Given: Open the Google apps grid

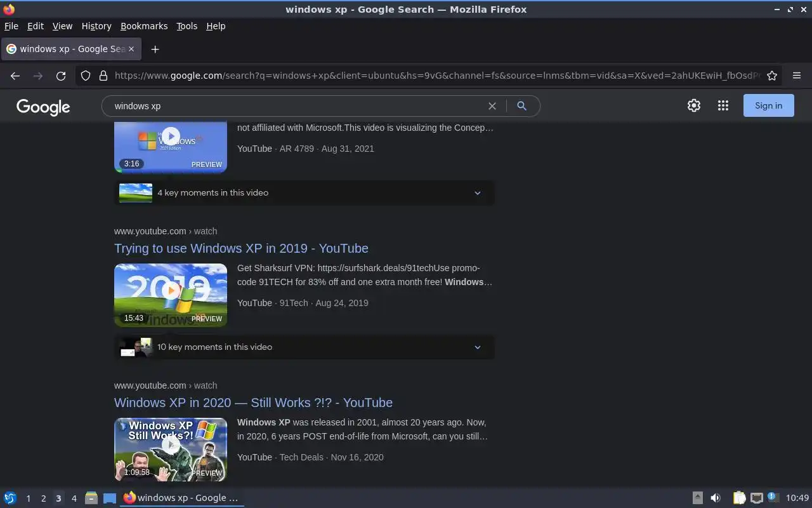Looking at the screenshot, I should (x=723, y=105).
